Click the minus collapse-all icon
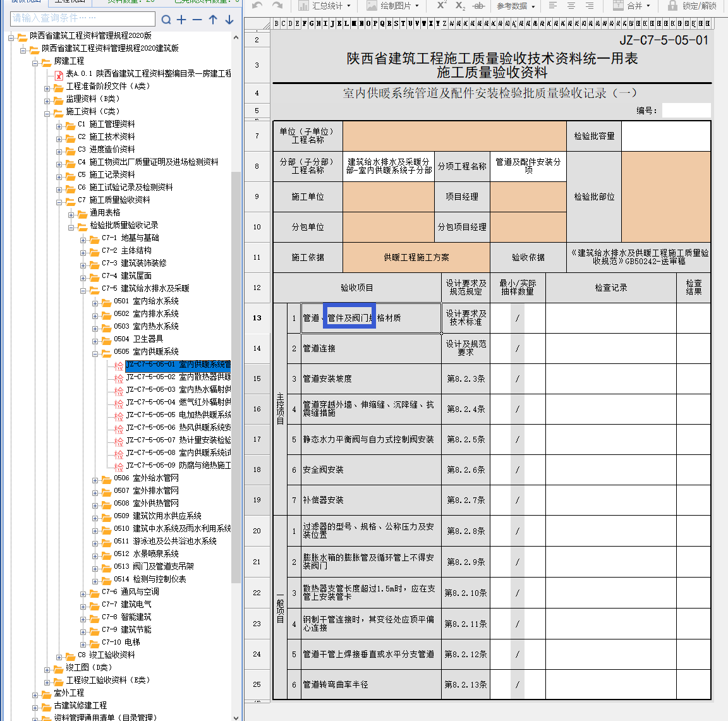The width and height of the screenshot is (728, 721). [x=197, y=20]
